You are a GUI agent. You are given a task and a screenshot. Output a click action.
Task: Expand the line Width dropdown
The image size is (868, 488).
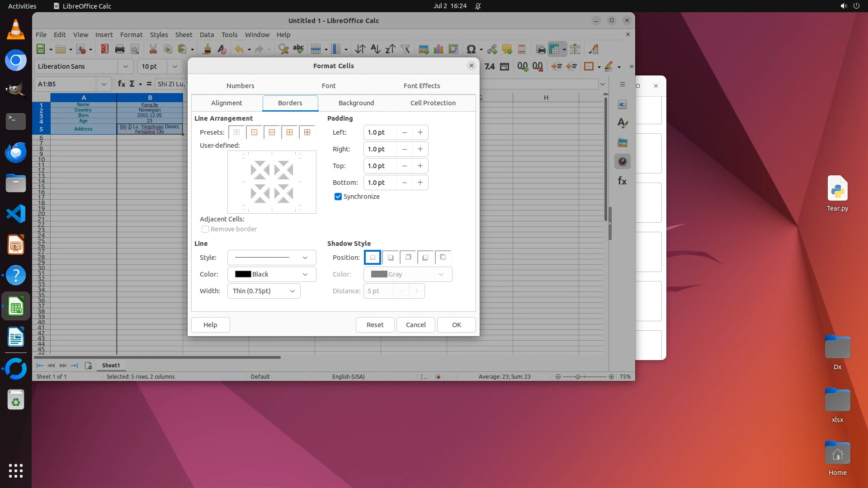tap(264, 291)
